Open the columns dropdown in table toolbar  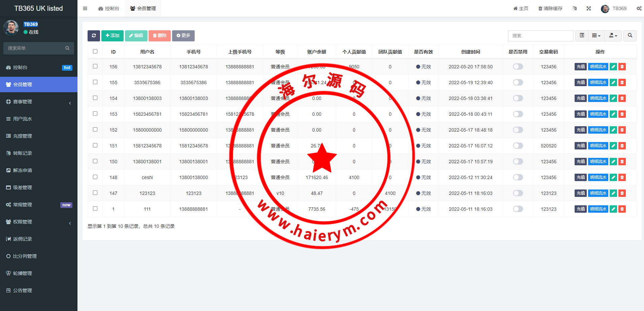[x=596, y=36]
